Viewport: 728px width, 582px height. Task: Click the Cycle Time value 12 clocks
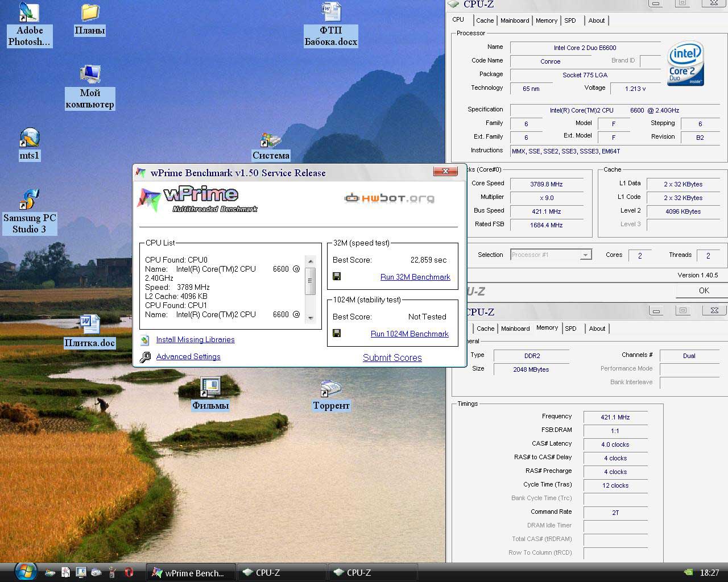click(615, 485)
